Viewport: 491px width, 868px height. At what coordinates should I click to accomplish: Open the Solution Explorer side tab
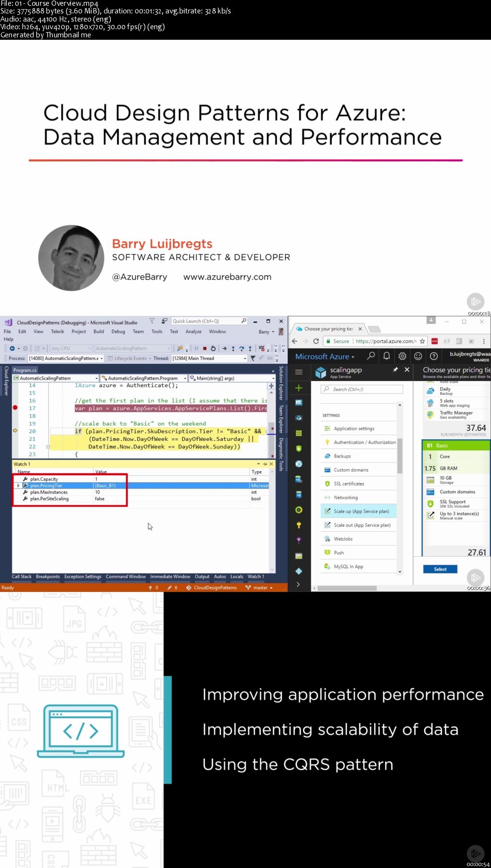coord(281,383)
